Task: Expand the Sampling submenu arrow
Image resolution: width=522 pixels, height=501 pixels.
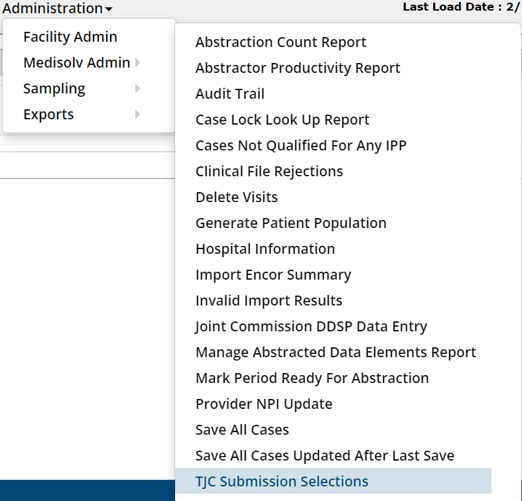Action: [x=137, y=88]
